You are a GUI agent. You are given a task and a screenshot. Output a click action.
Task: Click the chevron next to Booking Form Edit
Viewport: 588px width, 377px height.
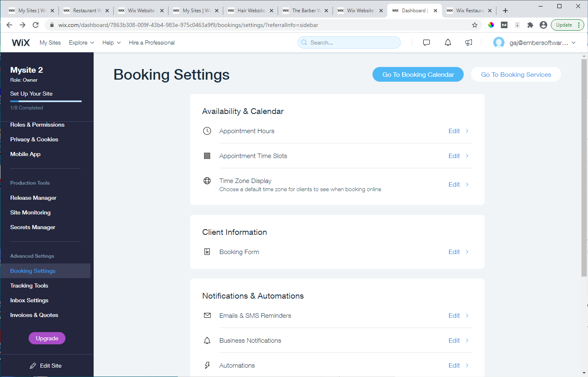pos(467,252)
